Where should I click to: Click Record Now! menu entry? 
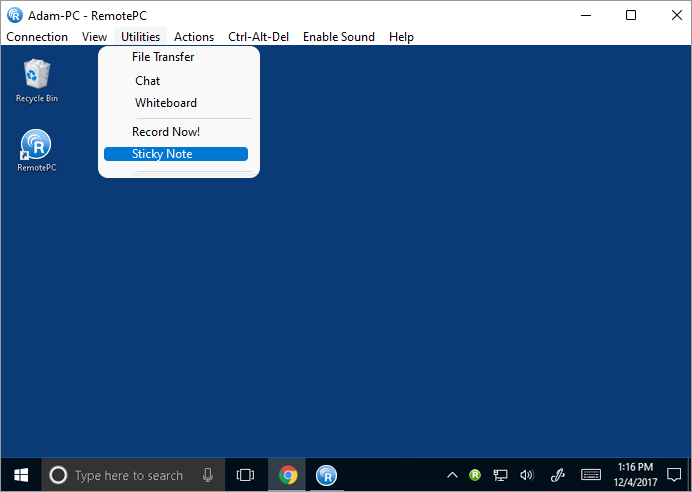(166, 132)
